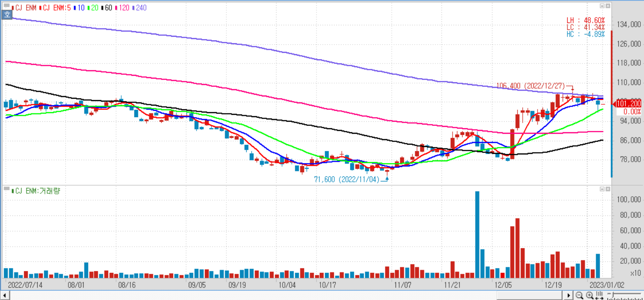Click the 110,000 price axis label

click(629, 83)
